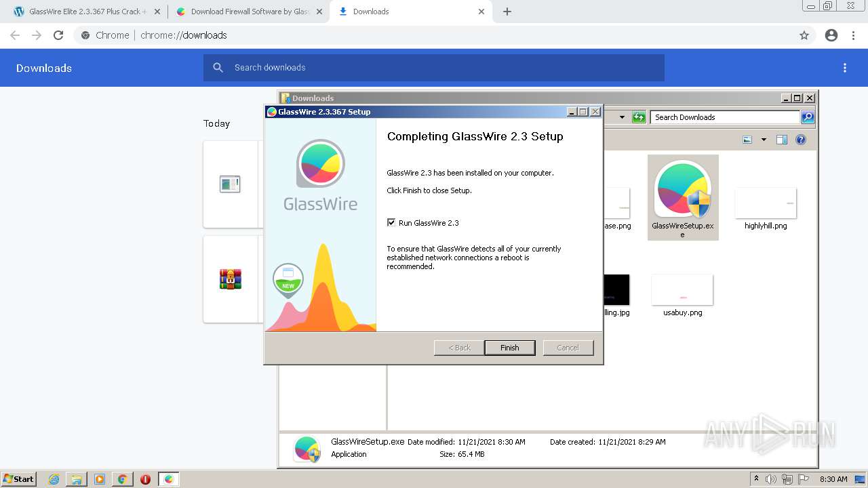This screenshot has width=868, height=488.
Task: Click Chrome taskbar icon
Action: click(122, 479)
